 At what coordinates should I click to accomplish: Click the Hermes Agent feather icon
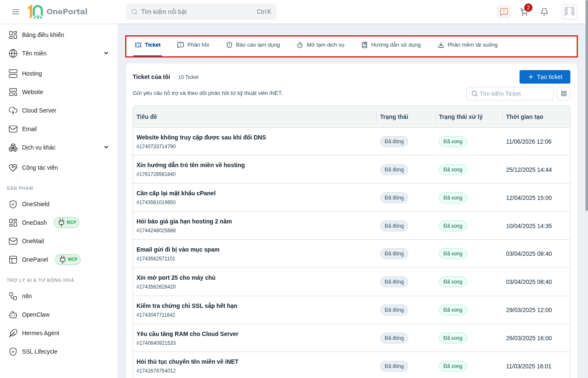[x=13, y=333]
